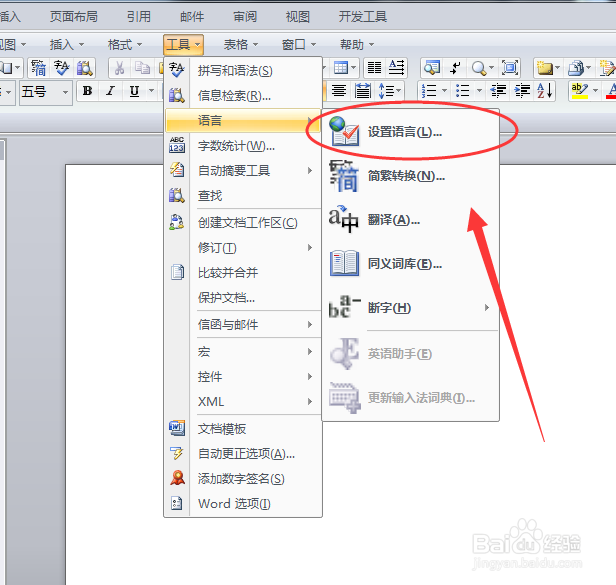This screenshot has width=616, height=585.
Task: Open the 开发工具 ribbon tab
Action: point(363,17)
